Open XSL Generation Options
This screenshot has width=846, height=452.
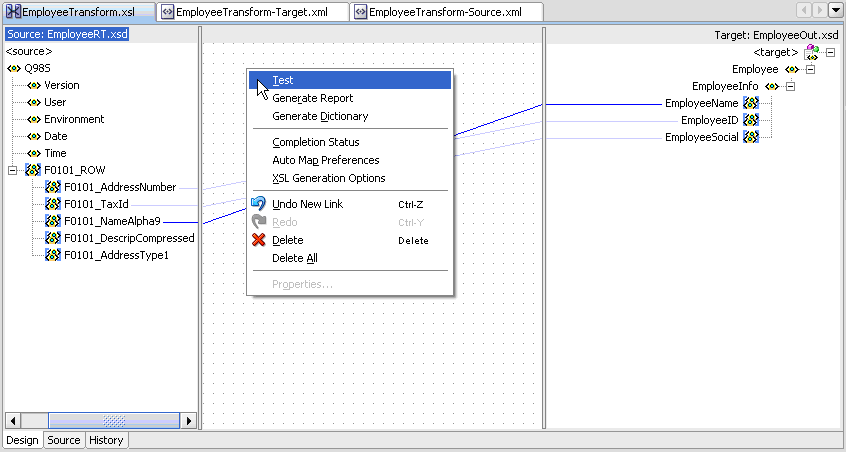point(350,178)
